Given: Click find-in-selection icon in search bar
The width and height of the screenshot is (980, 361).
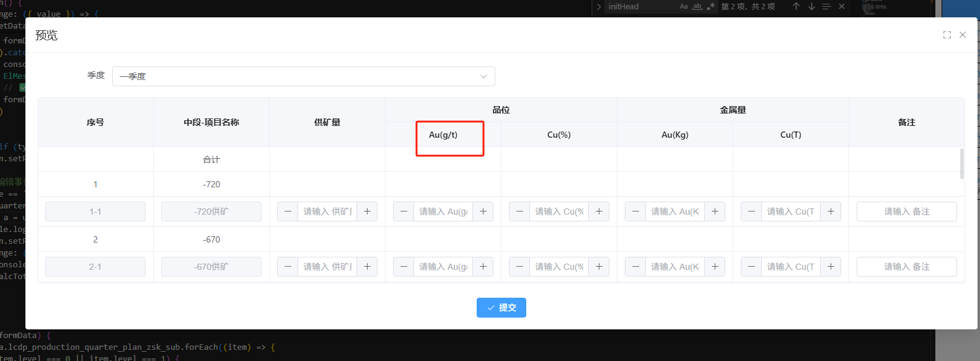Looking at the screenshot, I should tap(826, 6).
